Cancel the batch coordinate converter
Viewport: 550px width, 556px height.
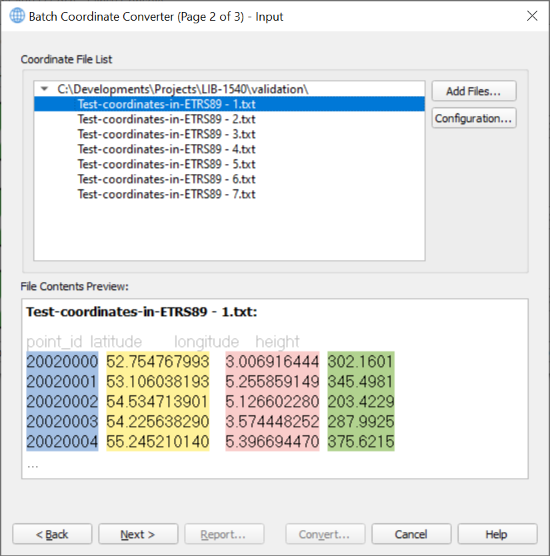pyautogui.click(x=411, y=534)
